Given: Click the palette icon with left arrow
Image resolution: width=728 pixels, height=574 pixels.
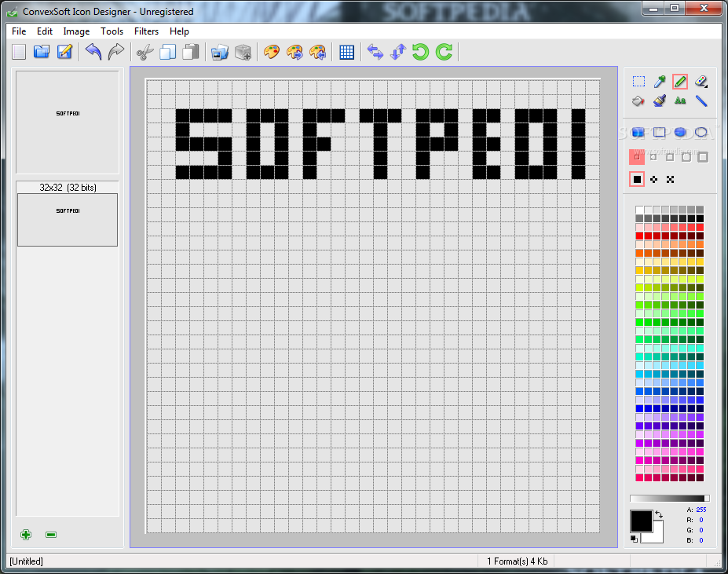Looking at the screenshot, I should [x=318, y=52].
